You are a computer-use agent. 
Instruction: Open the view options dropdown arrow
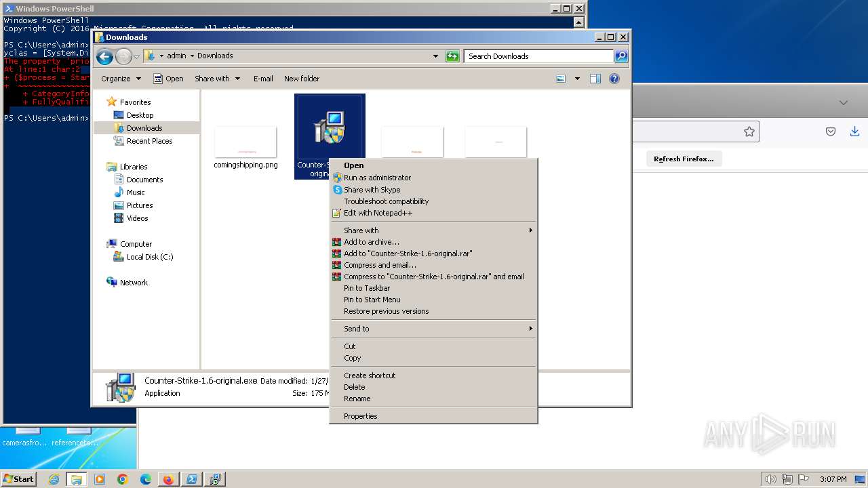coord(577,79)
